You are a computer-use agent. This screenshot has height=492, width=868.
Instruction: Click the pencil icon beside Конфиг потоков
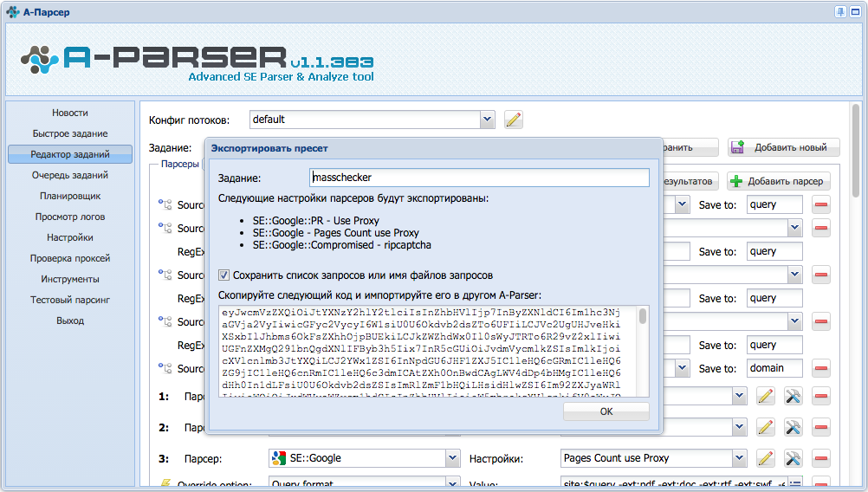point(513,120)
